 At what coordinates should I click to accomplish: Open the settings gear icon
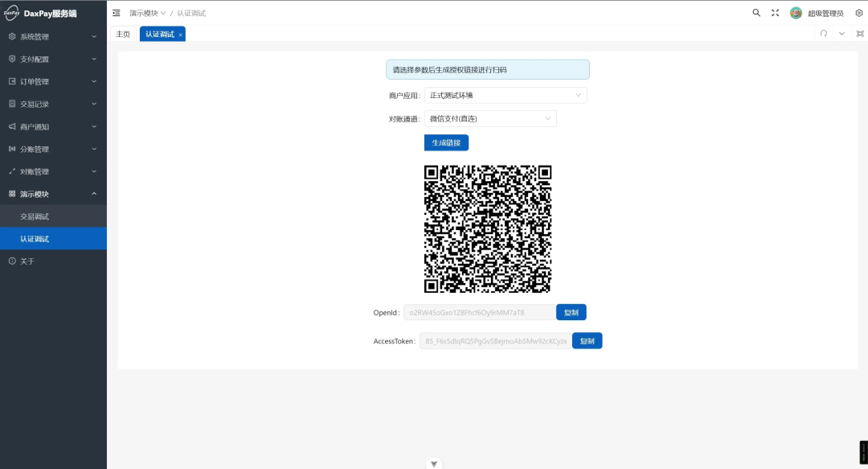pos(858,13)
